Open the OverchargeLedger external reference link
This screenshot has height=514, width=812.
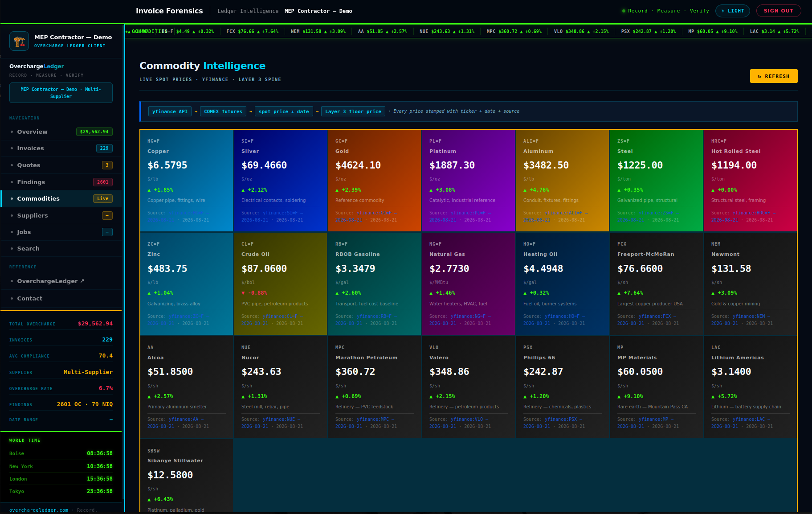click(61, 281)
